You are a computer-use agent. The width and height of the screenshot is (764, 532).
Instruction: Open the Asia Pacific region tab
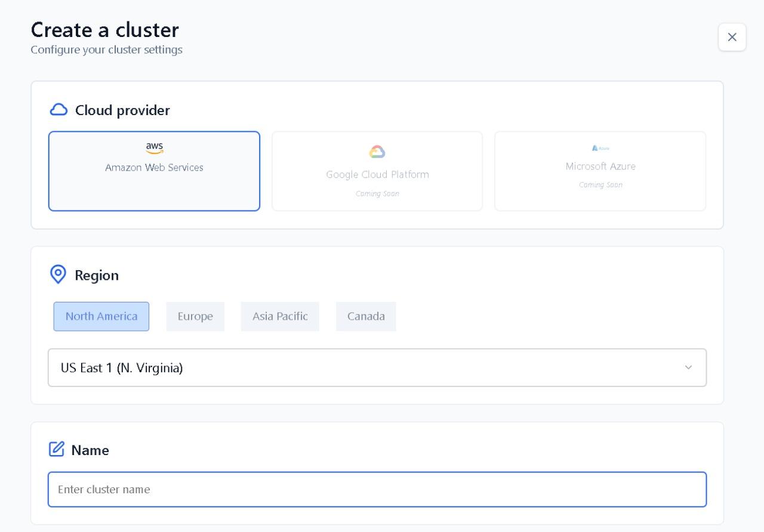[280, 316]
